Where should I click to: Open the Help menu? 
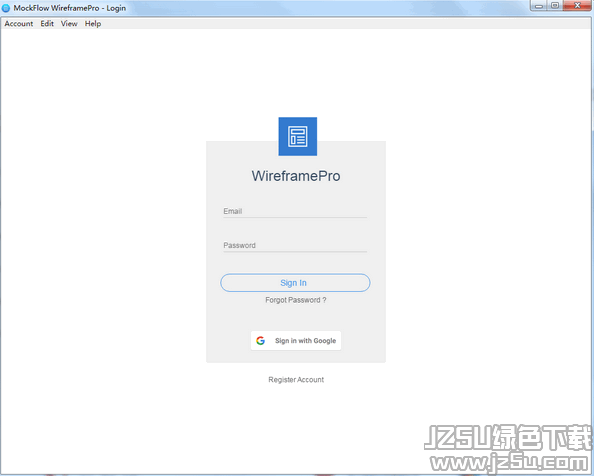point(93,23)
